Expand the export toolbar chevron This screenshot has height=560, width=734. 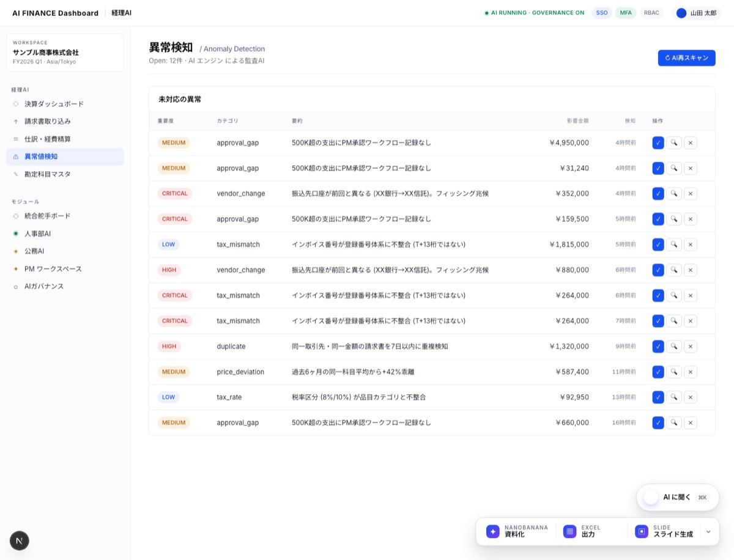(x=708, y=532)
